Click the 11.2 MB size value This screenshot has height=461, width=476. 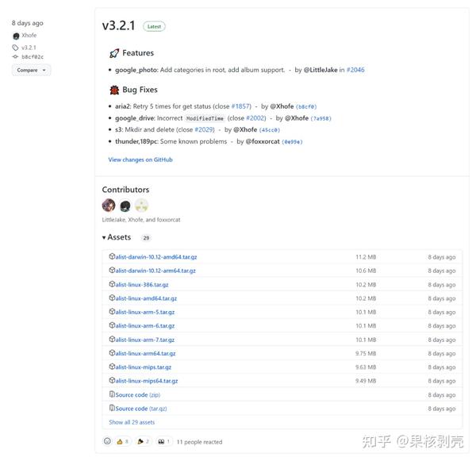366,257
